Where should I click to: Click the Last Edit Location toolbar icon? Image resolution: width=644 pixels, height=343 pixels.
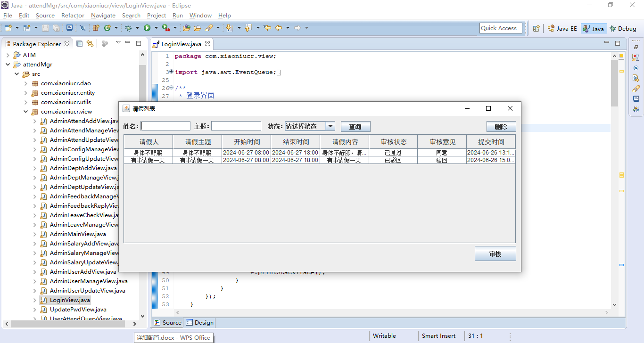267,28
